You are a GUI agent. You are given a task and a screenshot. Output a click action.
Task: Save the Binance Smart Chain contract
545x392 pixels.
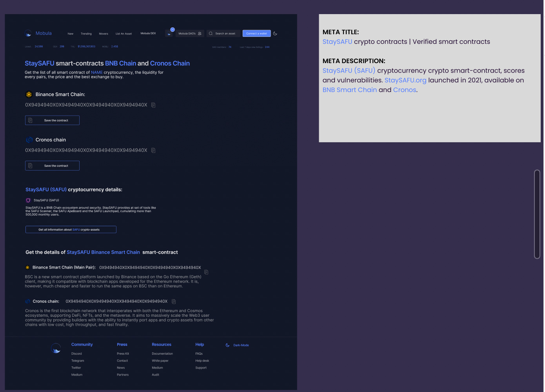click(x=52, y=120)
